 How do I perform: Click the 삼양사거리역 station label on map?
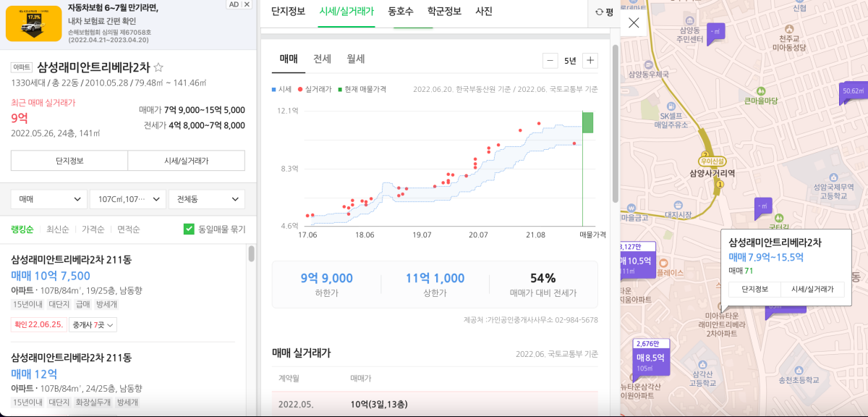pos(712,174)
